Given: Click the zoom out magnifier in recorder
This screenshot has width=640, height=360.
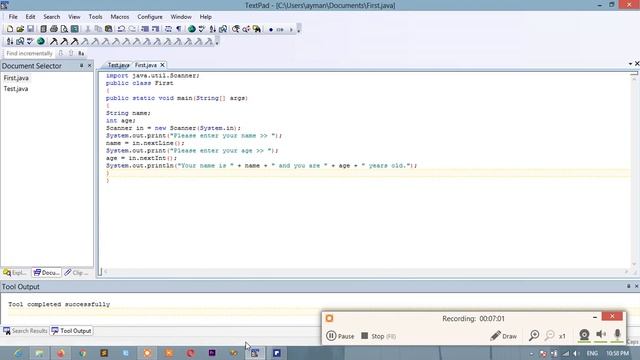Looking at the screenshot, I should point(550,336).
